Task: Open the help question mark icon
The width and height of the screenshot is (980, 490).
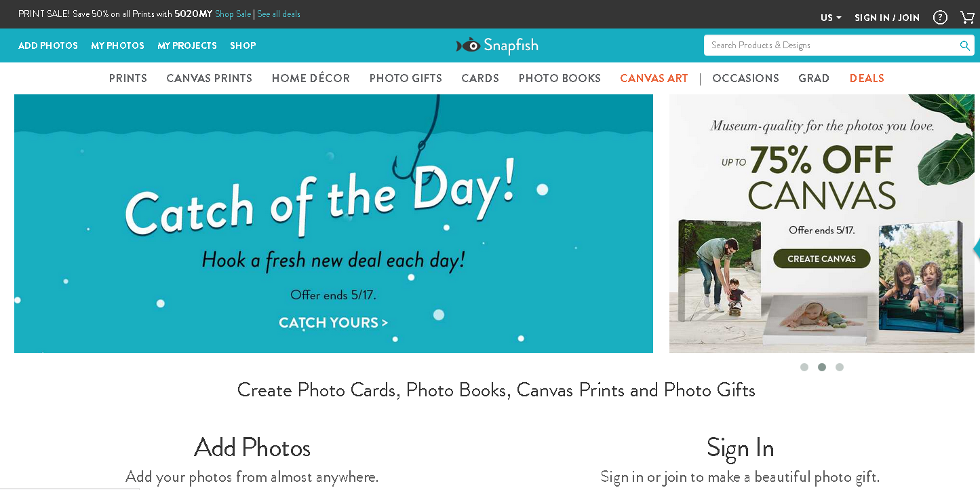Action: click(940, 18)
